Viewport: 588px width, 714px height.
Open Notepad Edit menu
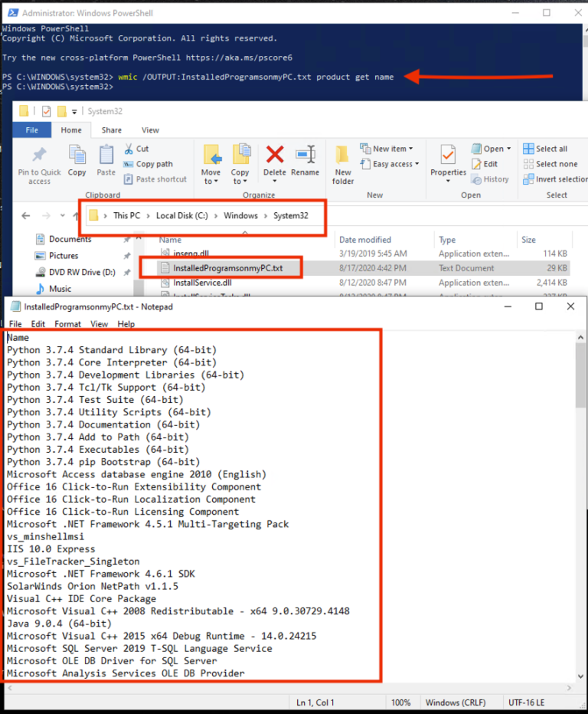[x=38, y=324]
